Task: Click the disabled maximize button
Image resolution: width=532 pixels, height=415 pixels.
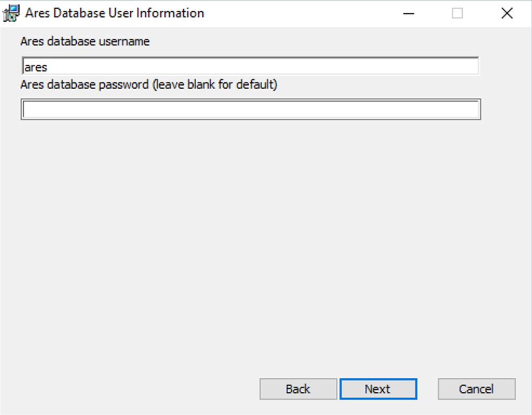Action: coord(458,12)
